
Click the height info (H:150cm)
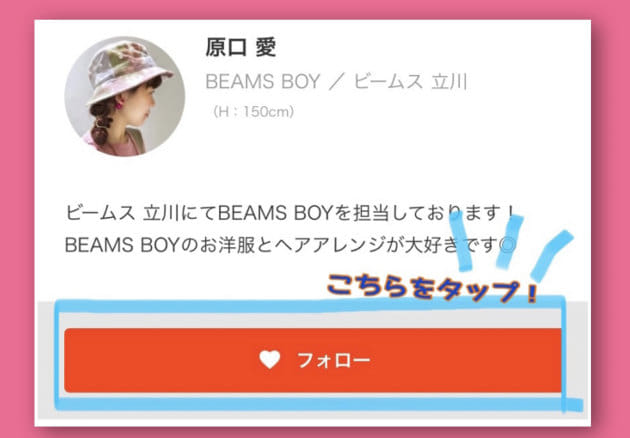253,112
